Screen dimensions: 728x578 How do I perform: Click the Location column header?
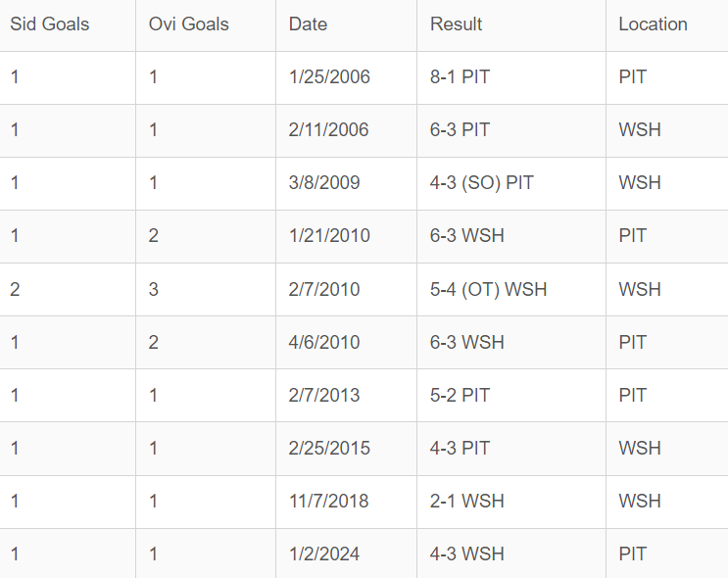(653, 24)
